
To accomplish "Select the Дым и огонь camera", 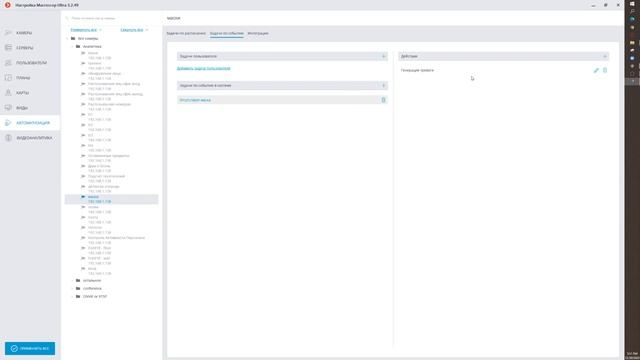I will click(x=99, y=166).
